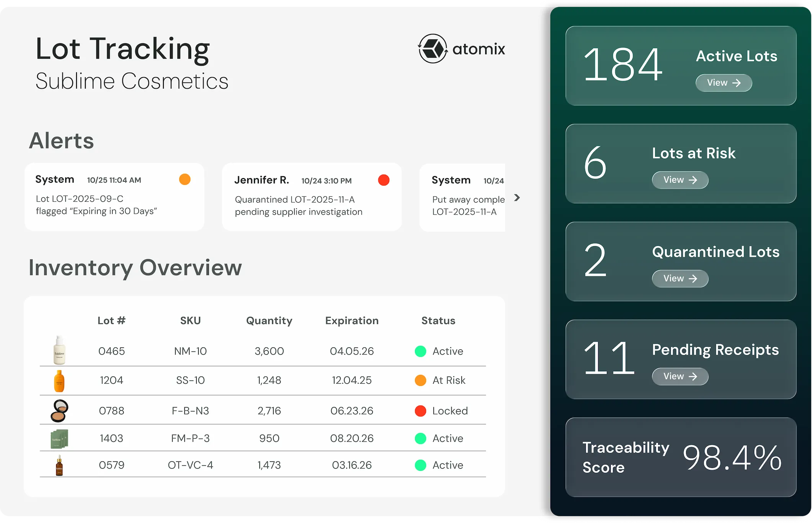812x523 pixels.
Task: Click the atomix logo icon
Action: (433, 49)
